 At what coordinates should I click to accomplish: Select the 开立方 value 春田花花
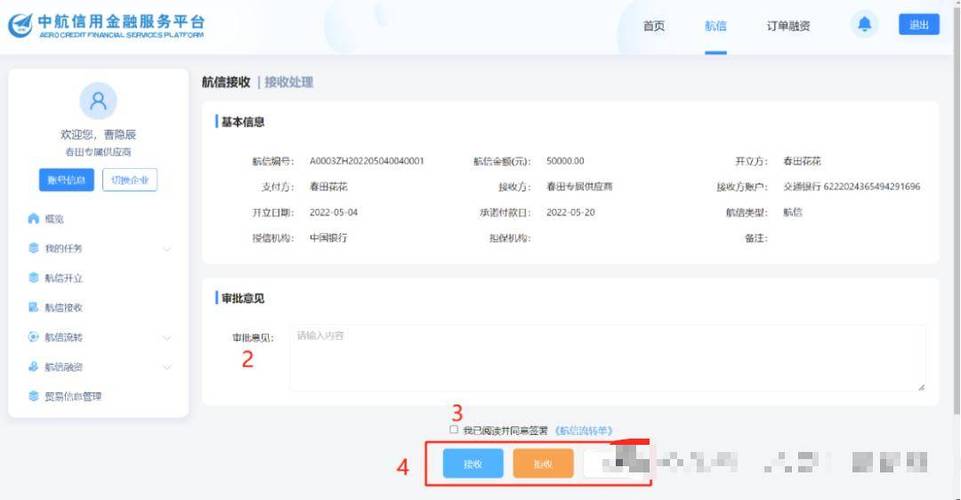(802, 161)
